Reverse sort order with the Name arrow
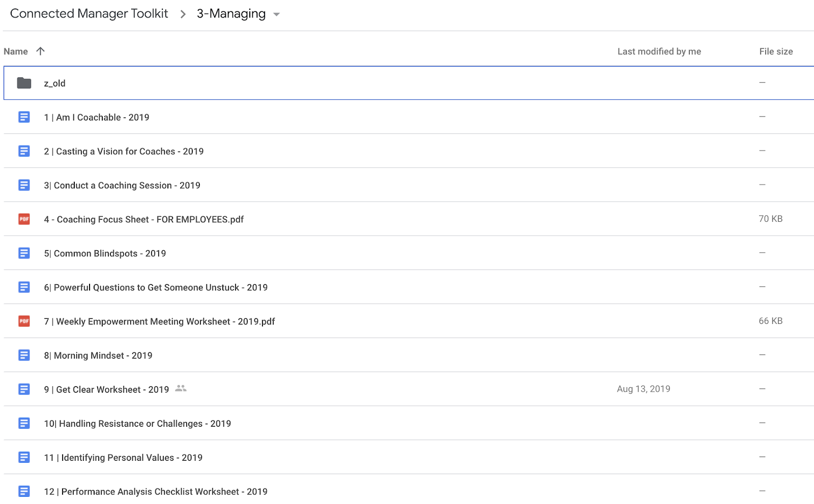The height and width of the screenshot is (504, 814). point(41,51)
